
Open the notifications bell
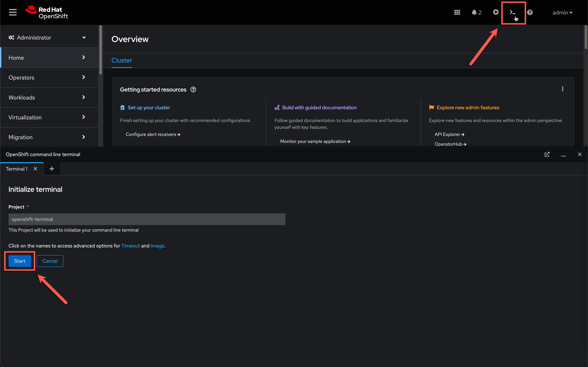476,12
